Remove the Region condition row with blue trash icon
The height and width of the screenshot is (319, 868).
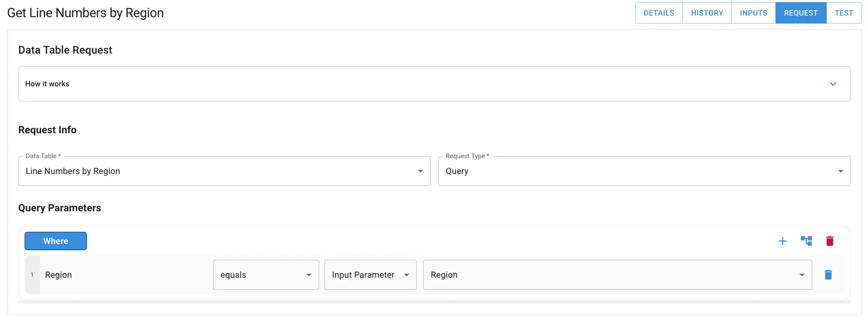[x=828, y=275]
